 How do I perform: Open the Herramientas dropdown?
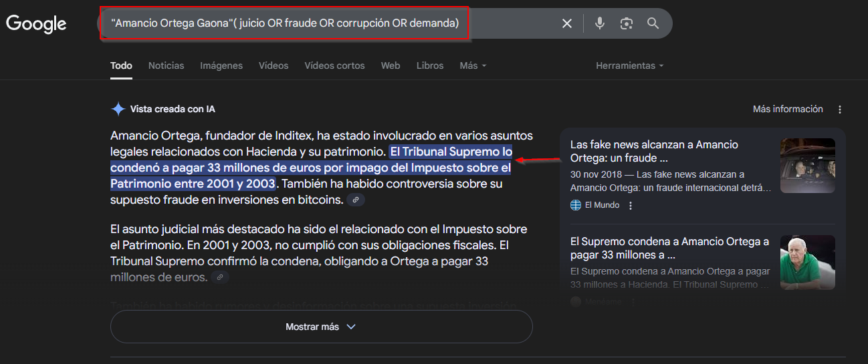(629, 65)
